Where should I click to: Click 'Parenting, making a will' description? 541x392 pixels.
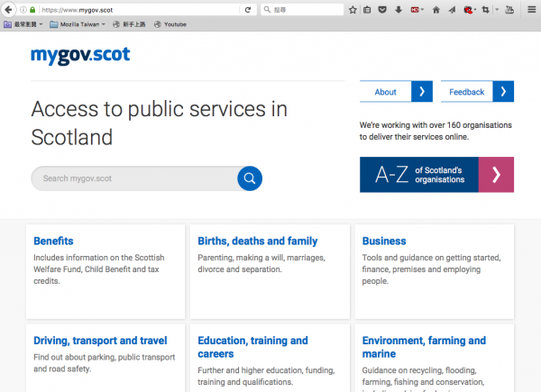tap(261, 263)
